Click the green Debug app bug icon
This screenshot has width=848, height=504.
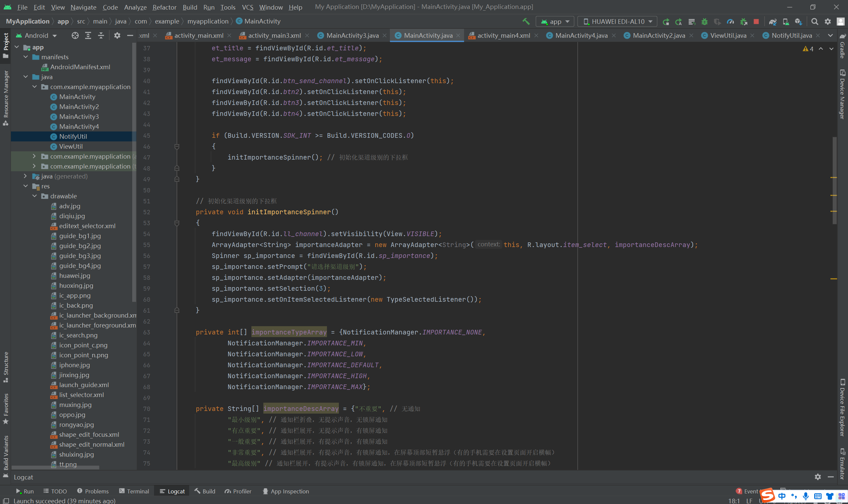[704, 22]
